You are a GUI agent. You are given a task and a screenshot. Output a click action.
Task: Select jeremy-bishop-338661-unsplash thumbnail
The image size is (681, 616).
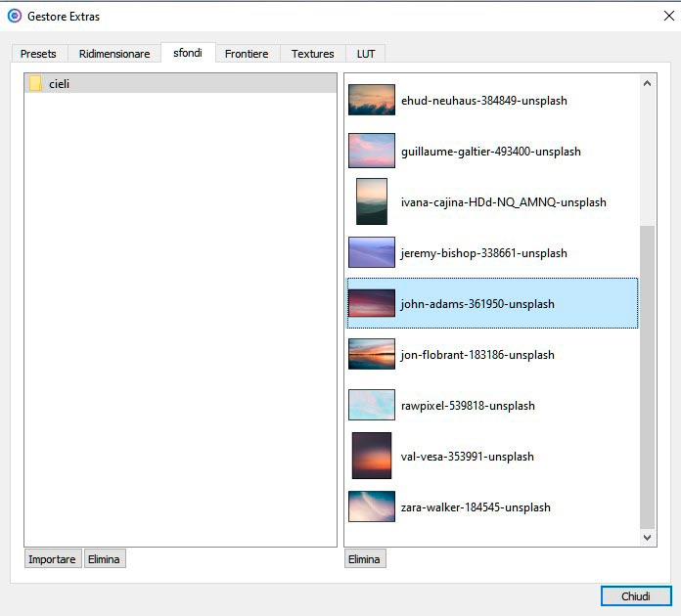tap(372, 252)
